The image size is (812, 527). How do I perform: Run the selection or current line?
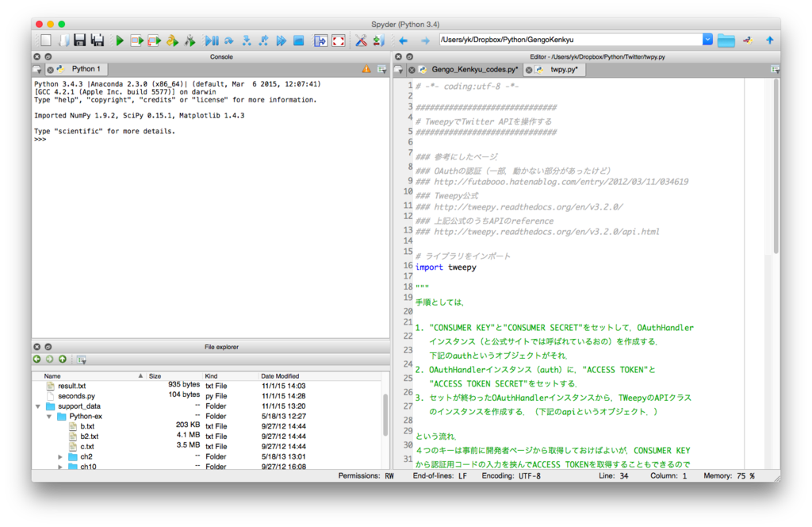click(x=172, y=40)
